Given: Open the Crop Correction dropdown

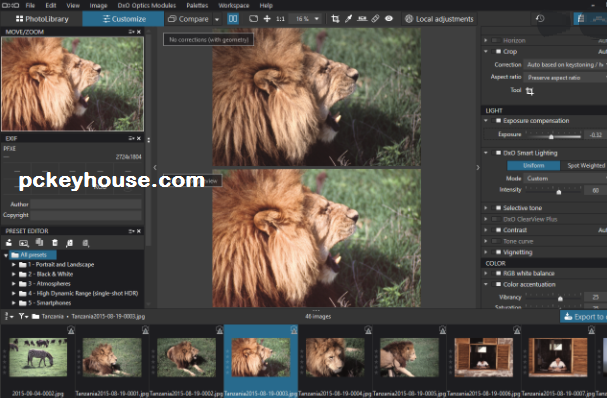Looking at the screenshot, I should [565, 65].
